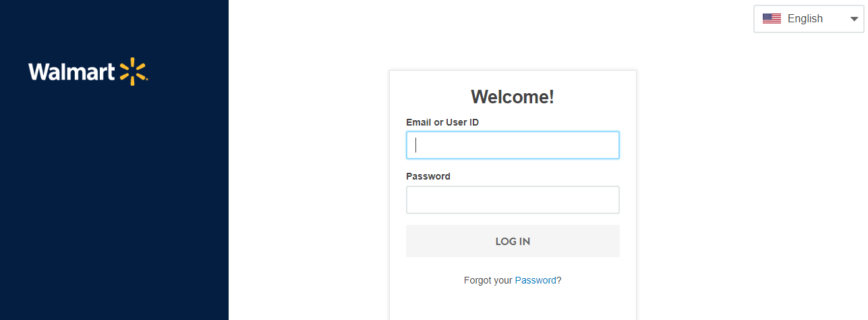Click the LOG IN button
The height and width of the screenshot is (320, 868).
pyautogui.click(x=513, y=241)
